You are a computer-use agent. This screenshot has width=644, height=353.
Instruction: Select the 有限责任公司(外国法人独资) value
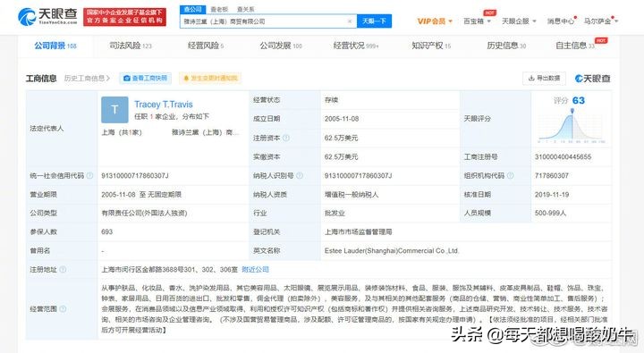pyautogui.click(x=144, y=213)
